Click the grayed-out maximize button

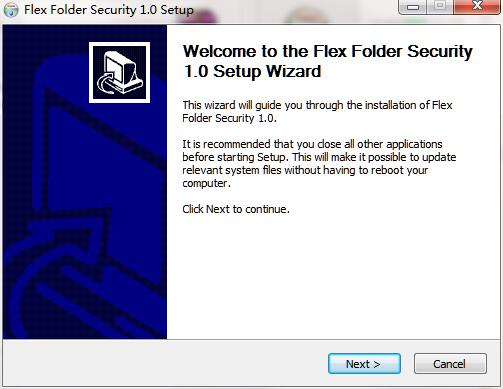[x=440, y=7]
